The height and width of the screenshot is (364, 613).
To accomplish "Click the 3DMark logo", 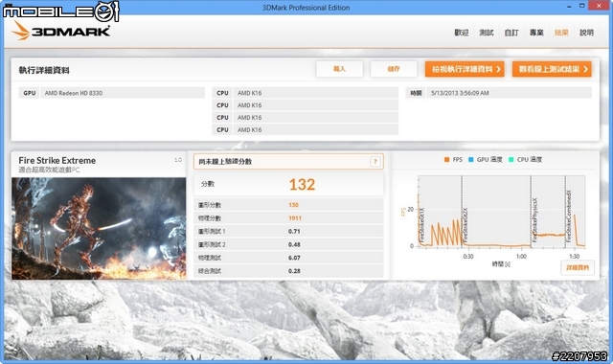I will (x=61, y=31).
